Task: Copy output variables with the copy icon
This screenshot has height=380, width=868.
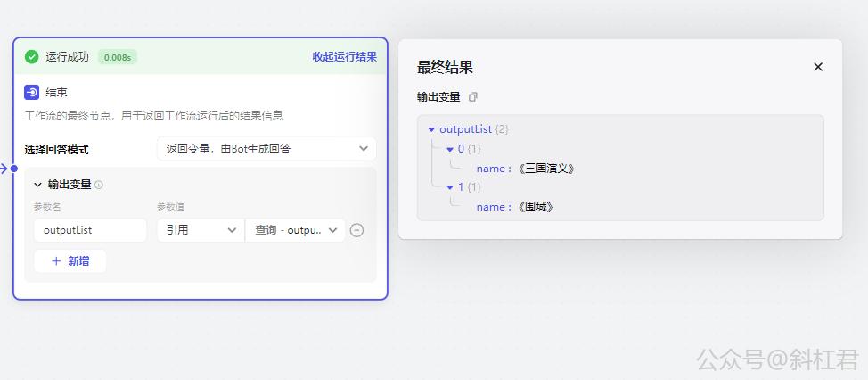Action: tap(472, 97)
